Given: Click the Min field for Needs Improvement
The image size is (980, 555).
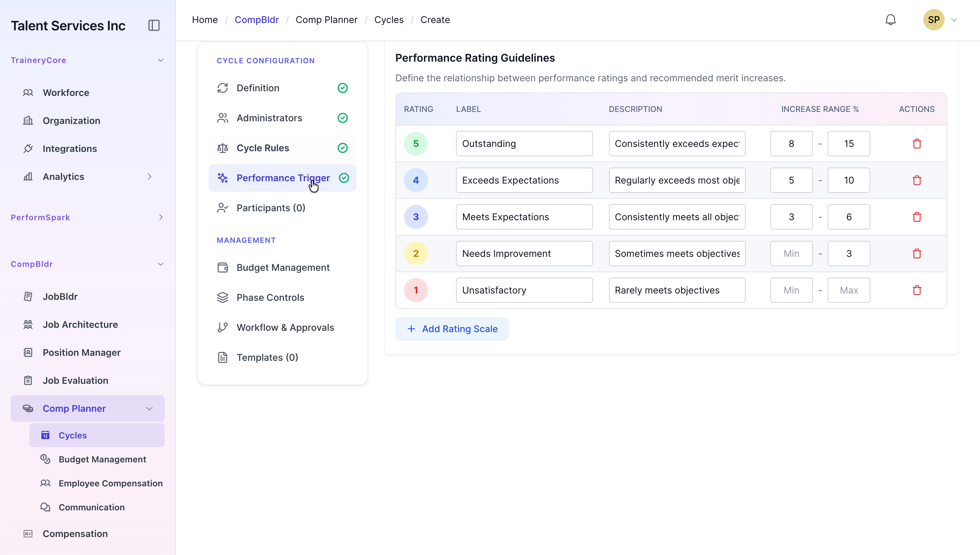Looking at the screenshot, I should pyautogui.click(x=791, y=254).
